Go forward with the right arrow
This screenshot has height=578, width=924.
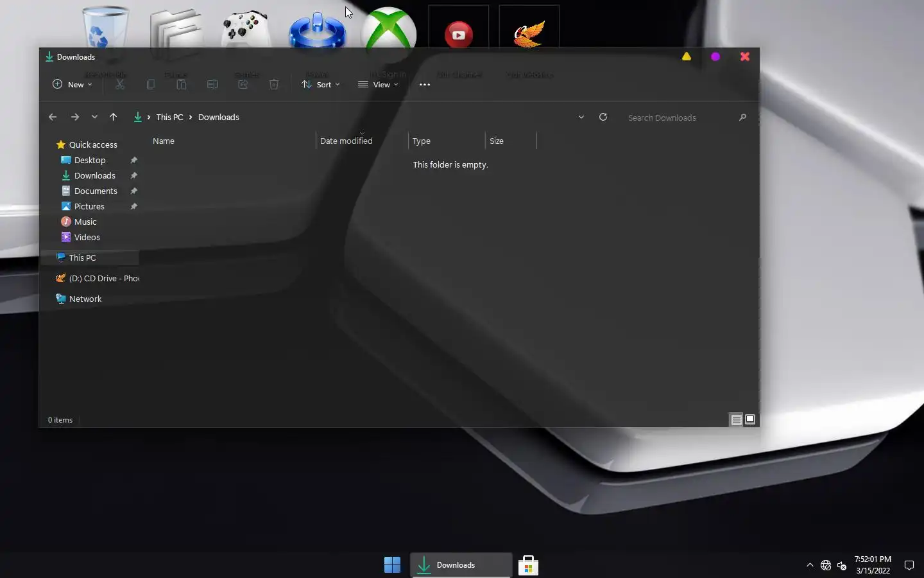pyautogui.click(x=75, y=117)
